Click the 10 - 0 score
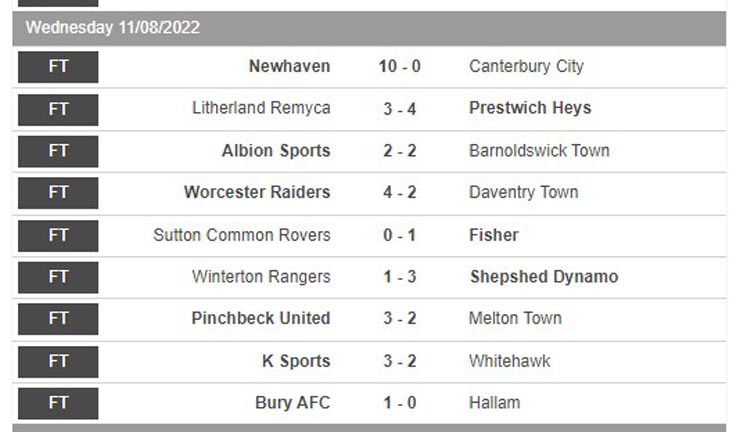Viewport: 740px width, 432px height. tap(399, 67)
